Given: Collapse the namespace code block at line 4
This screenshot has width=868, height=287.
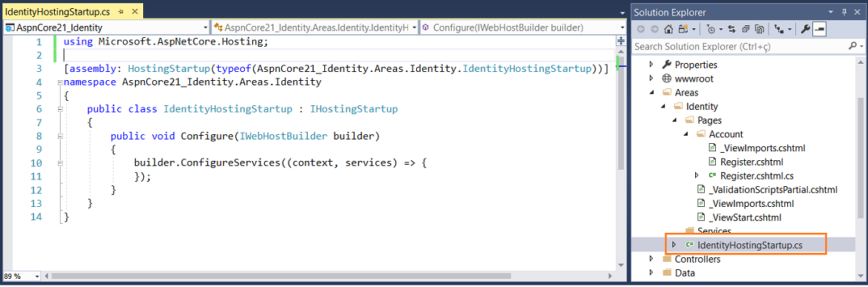Looking at the screenshot, I should pyautogui.click(x=60, y=82).
